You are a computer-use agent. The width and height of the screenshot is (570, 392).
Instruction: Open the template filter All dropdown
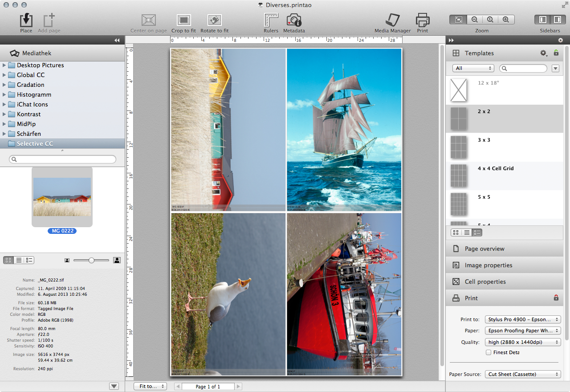(x=473, y=68)
